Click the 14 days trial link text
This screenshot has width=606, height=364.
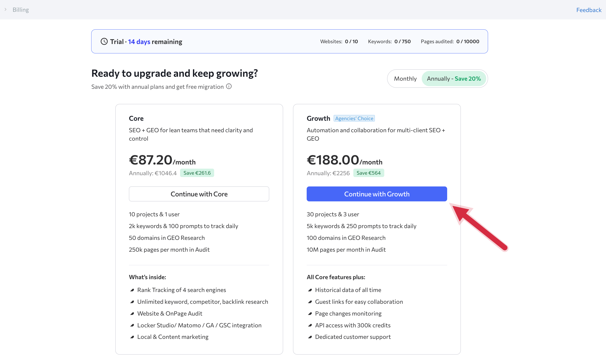pyautogui.click(x=139, y=42)
